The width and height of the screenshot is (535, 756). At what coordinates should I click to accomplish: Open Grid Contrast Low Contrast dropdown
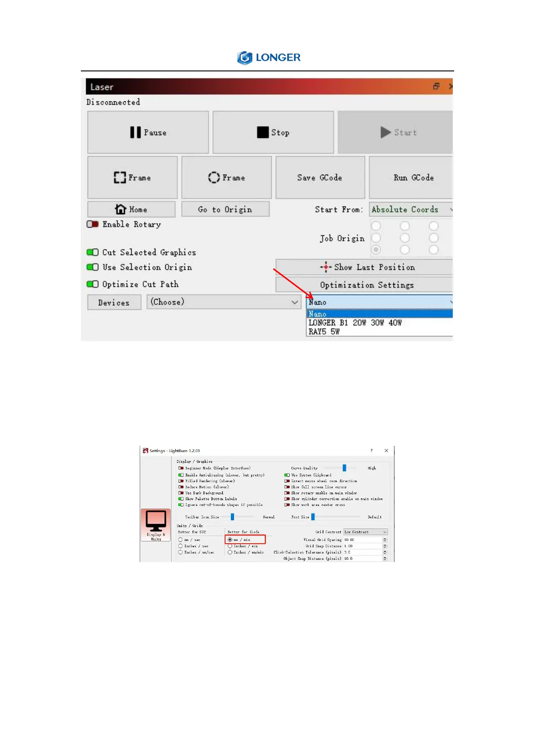365,532
